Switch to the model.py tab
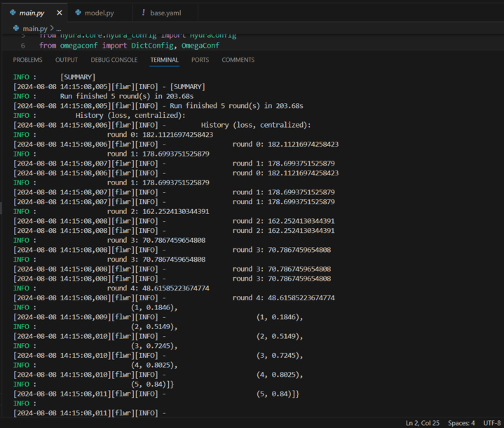 click(98, 13)
